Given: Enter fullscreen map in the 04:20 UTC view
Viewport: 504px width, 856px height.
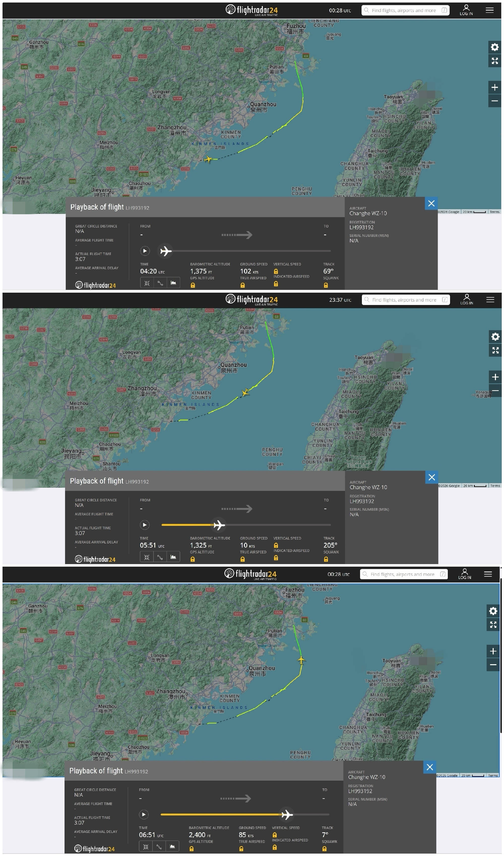Looking at the screenshot, I should coord(495,61).
